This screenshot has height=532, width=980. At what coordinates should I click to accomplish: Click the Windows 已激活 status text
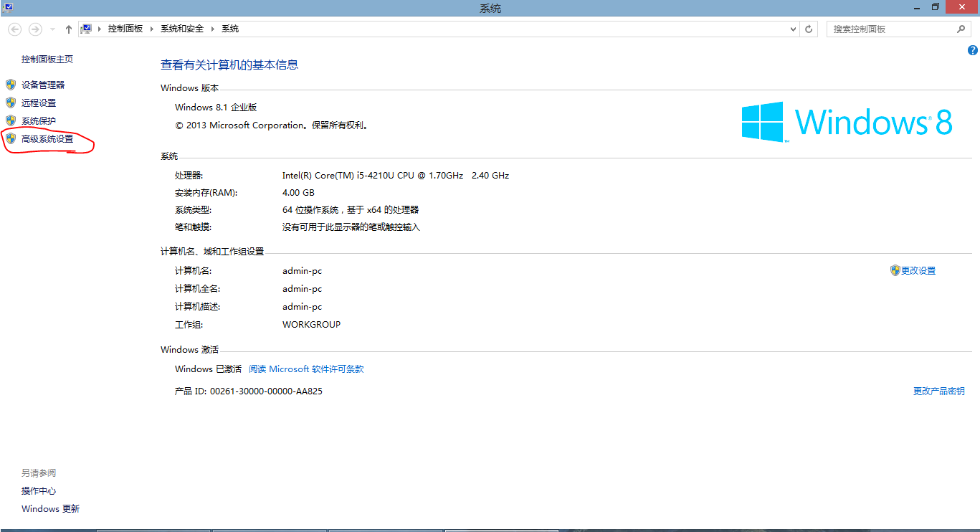coord(208,369)
